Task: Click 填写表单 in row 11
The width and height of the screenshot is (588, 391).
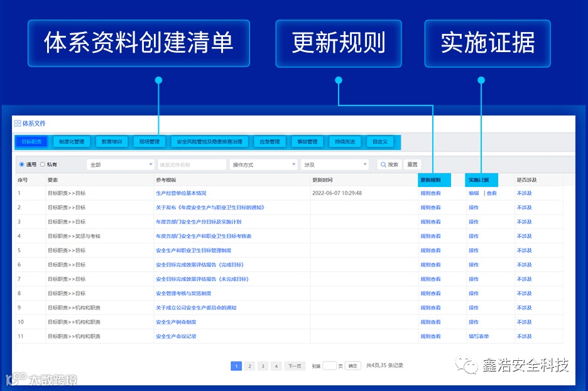Action: pyautogui.click(x=479, y=336)
